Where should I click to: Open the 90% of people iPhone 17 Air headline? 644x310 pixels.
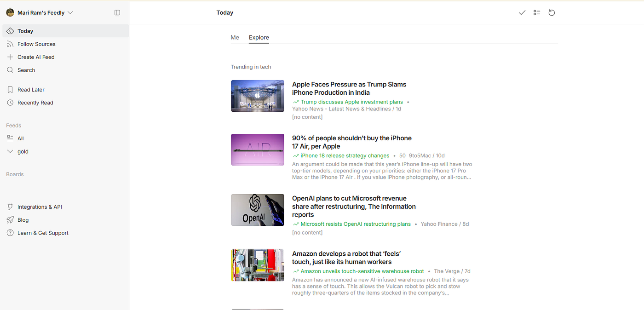352,142
